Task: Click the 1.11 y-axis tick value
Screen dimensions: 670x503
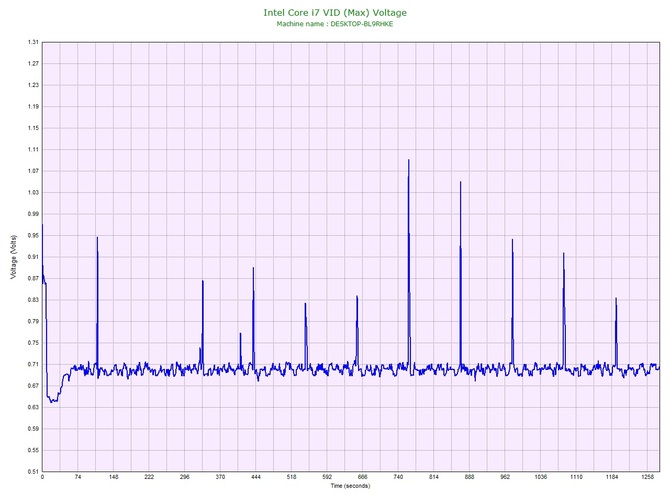Action: [33, 150]
